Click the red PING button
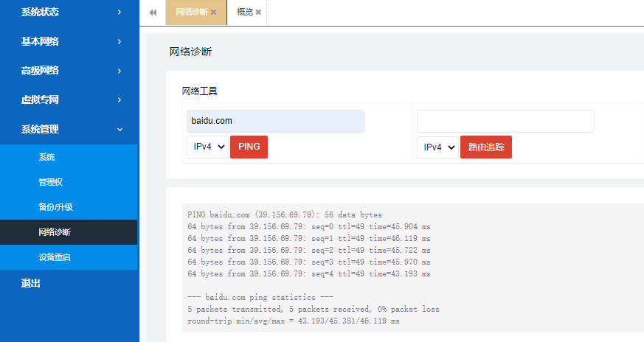The height and width of the screenshot is (342, 644). 249,147
